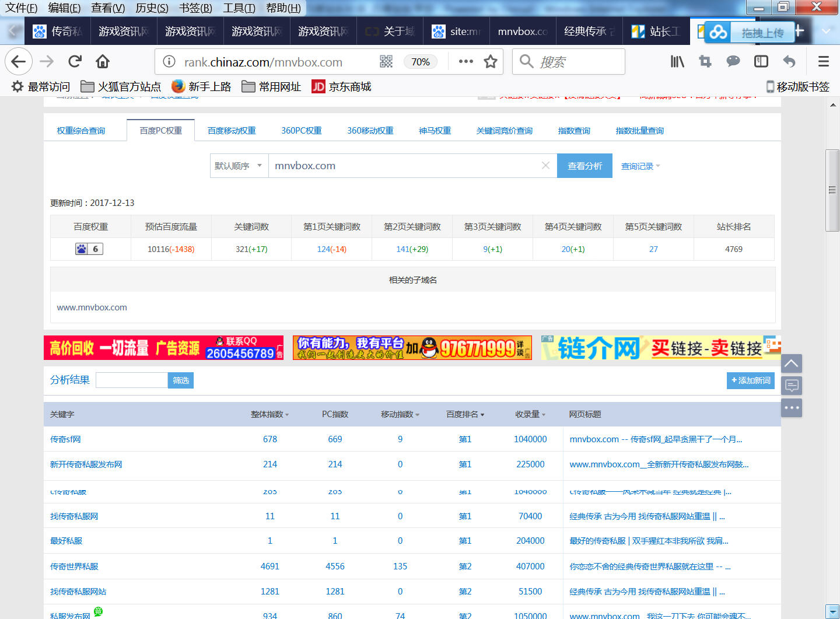Viewport: 840px width, 619px height.
Task: Open the www.mnvbox.com subdomain link
Action: (x=92, y=307)
